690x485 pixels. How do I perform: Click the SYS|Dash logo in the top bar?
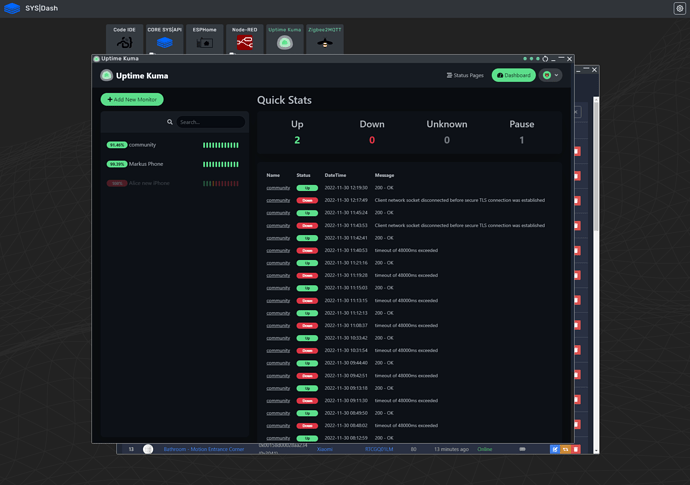click(x=12, y=8)
